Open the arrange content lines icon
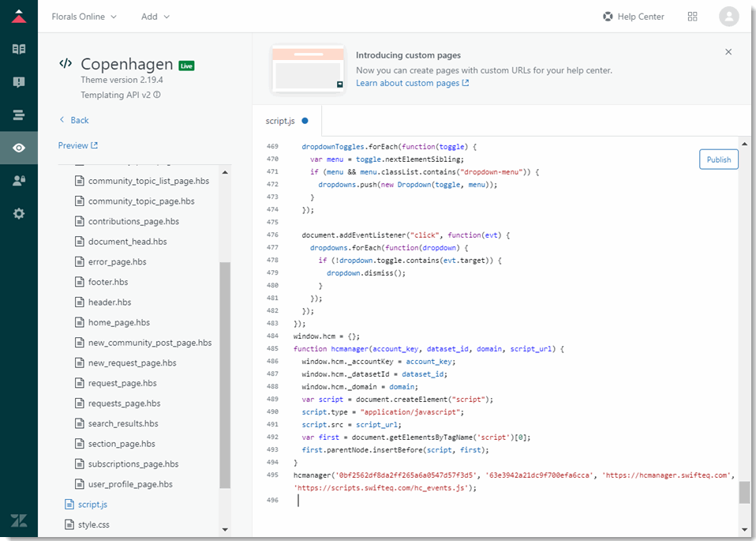The width and height of the screenshot is (756, 541). pos(19,115)
